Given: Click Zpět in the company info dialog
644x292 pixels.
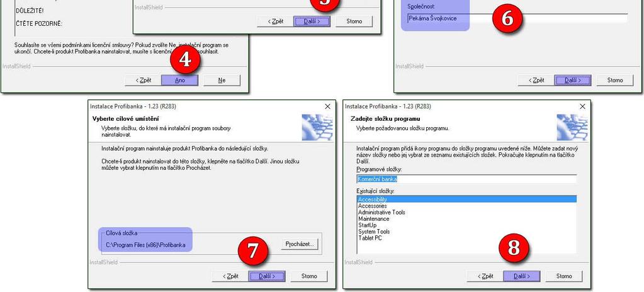Looking at the screenshot, I should tap(536, 80).
